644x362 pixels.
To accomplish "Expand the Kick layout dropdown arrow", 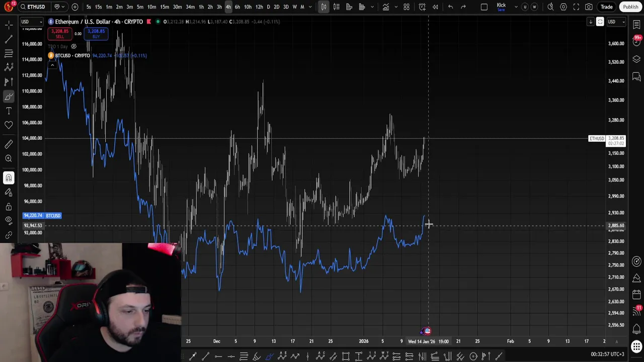I will (x=516, y=7).
